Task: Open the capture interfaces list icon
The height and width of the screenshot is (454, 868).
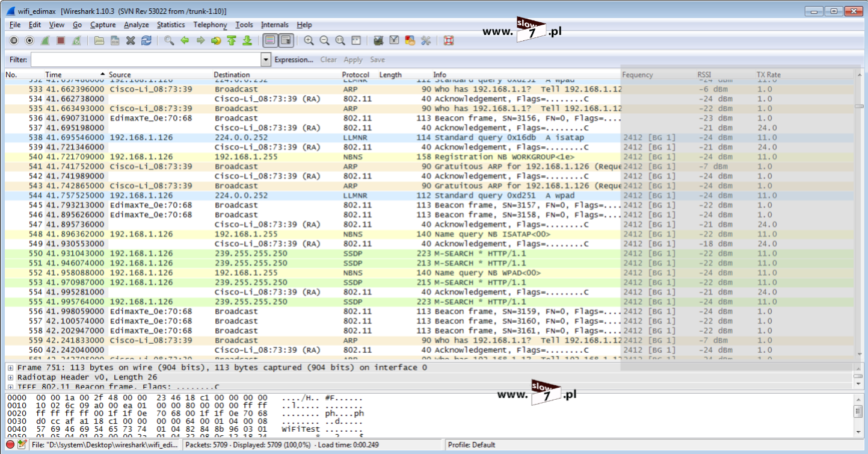Action: pos(13,40)
